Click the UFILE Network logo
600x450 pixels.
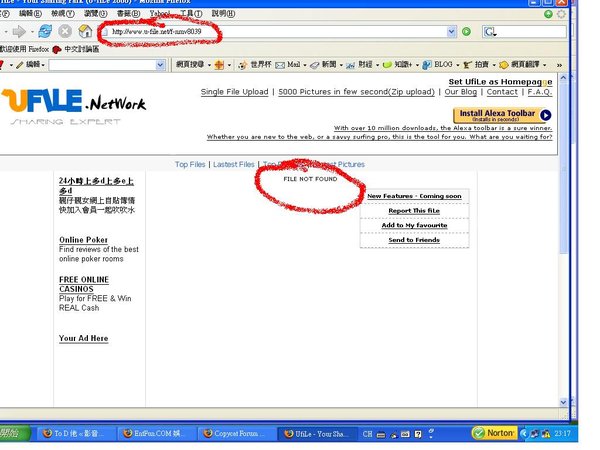point(73,106)
